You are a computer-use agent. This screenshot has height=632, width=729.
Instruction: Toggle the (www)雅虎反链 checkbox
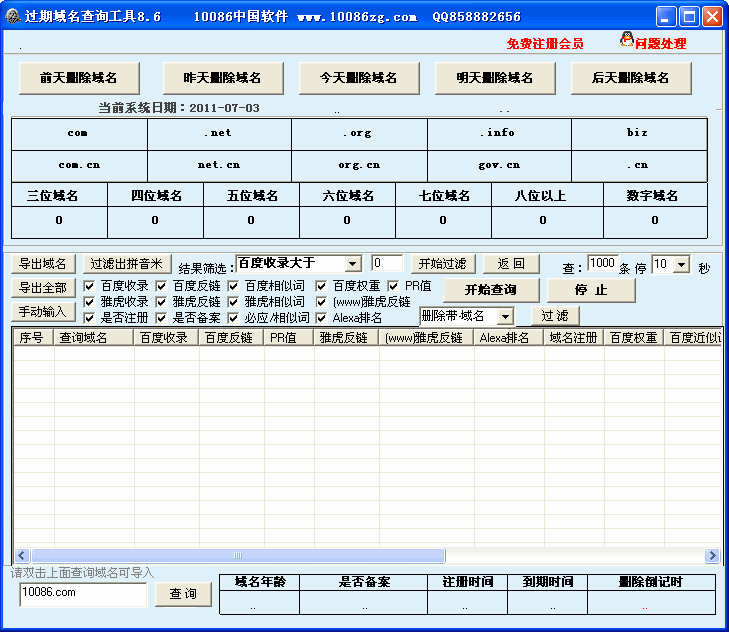click(321, 302)
